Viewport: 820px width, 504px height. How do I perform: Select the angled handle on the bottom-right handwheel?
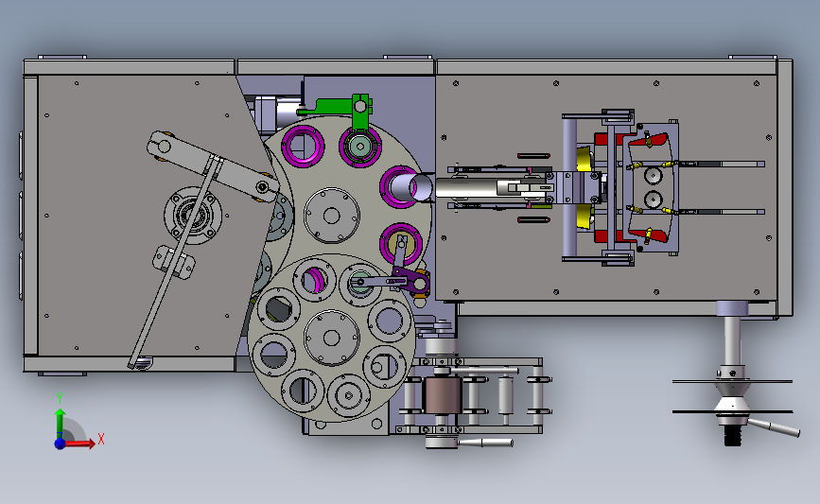click(x=774, y=427)
